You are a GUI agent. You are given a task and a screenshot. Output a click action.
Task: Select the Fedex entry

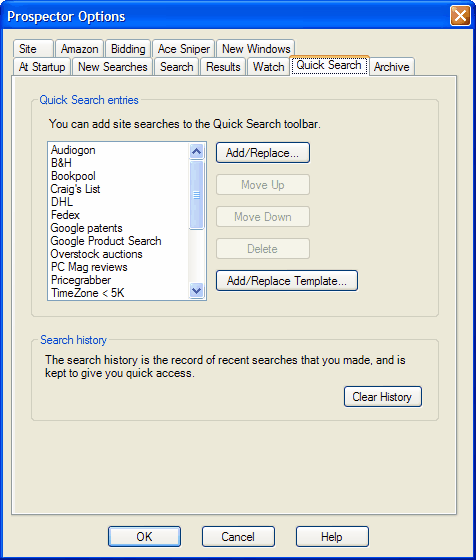[118, 215]
